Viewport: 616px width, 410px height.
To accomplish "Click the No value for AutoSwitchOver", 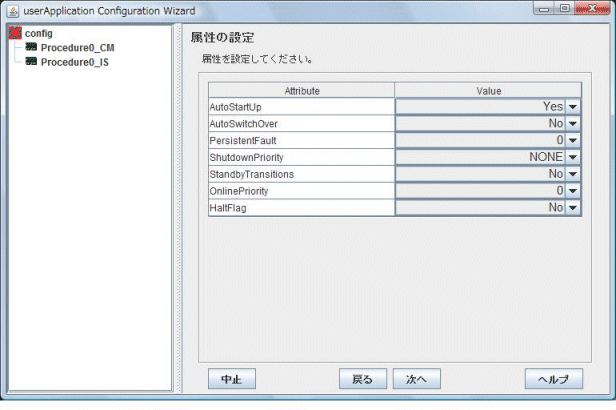I will click(556, 123).
